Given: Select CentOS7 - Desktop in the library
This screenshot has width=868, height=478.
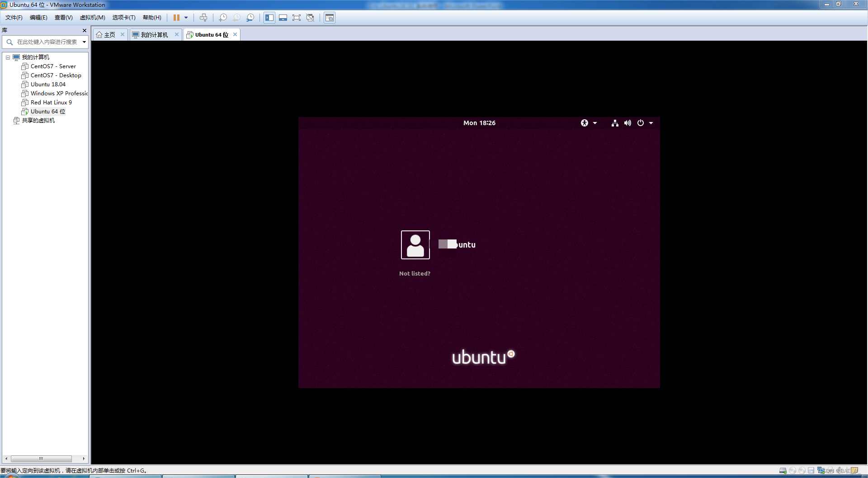Looking at the screenshot, I should (x=56, y=75).
